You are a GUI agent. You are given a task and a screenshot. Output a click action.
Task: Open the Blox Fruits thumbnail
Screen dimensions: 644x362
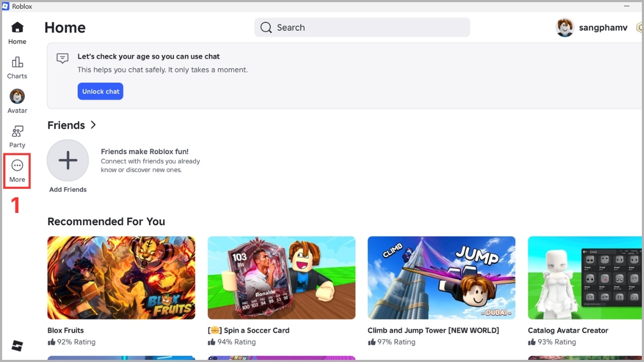coord(121,278)
